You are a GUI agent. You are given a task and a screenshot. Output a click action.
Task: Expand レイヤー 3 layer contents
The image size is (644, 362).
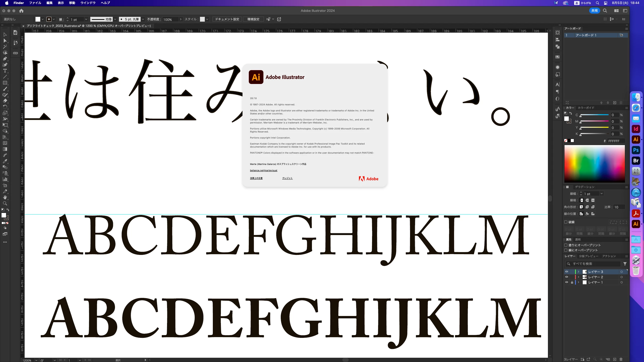pyautogui.click(x=578, y=271)
